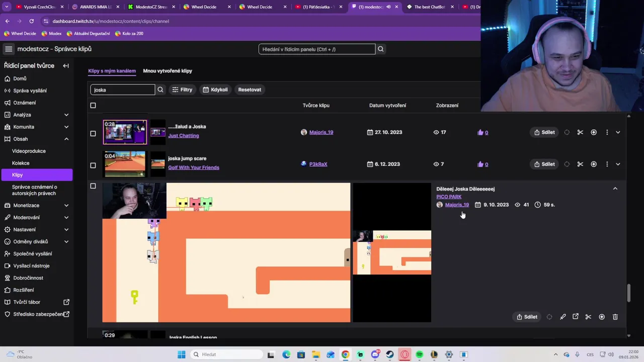
Task: Expand the žalud a Joska clip row chevron
Action: tap(618, 132)
